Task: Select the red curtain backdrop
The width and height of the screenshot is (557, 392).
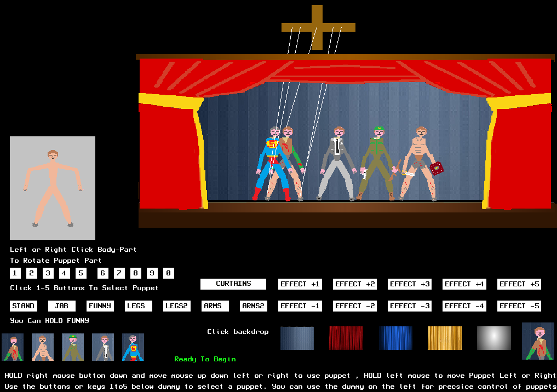Action: click(346, 338)
